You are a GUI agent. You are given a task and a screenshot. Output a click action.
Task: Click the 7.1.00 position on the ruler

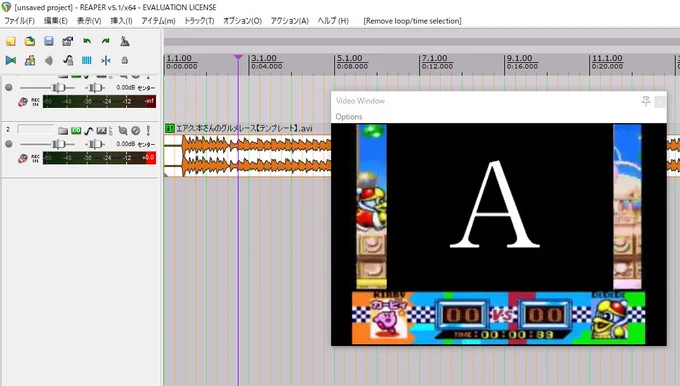[x=435, y=58]
